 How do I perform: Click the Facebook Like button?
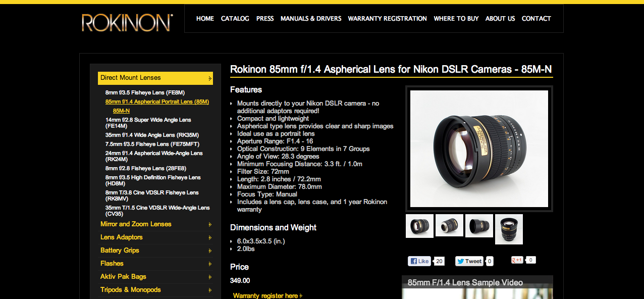point(420,261)
